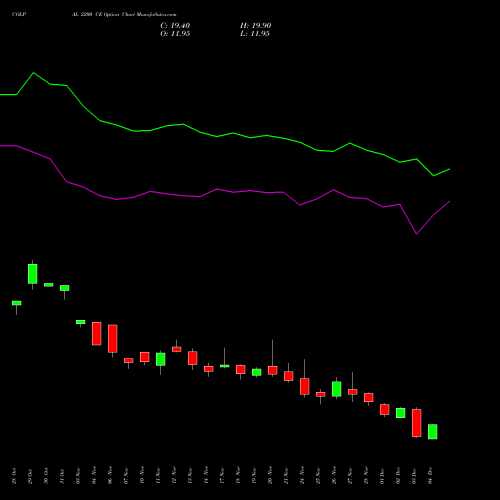Click the red candle above 24 Nov

tap(305, 386)
